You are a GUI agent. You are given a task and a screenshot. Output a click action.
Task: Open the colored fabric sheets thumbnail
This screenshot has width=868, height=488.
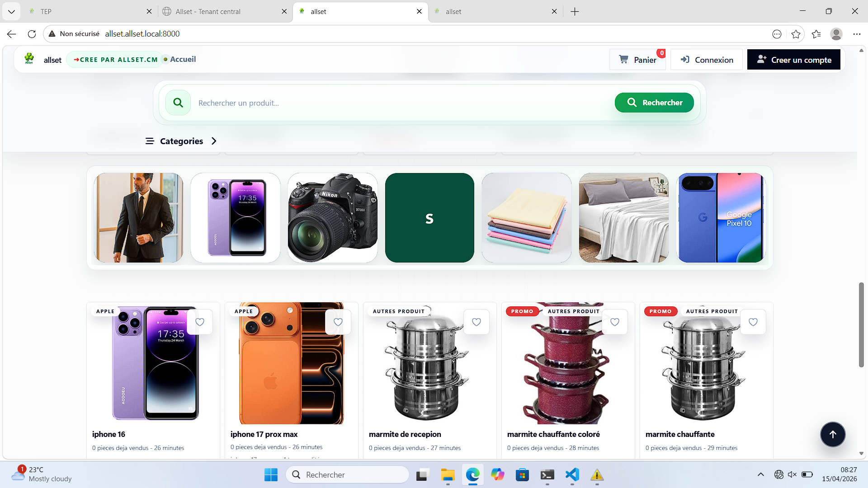(527, 218)
